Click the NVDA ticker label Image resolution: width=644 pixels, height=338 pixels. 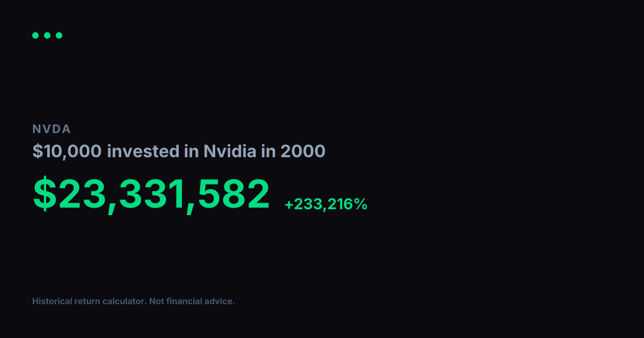tap(52, 129)
